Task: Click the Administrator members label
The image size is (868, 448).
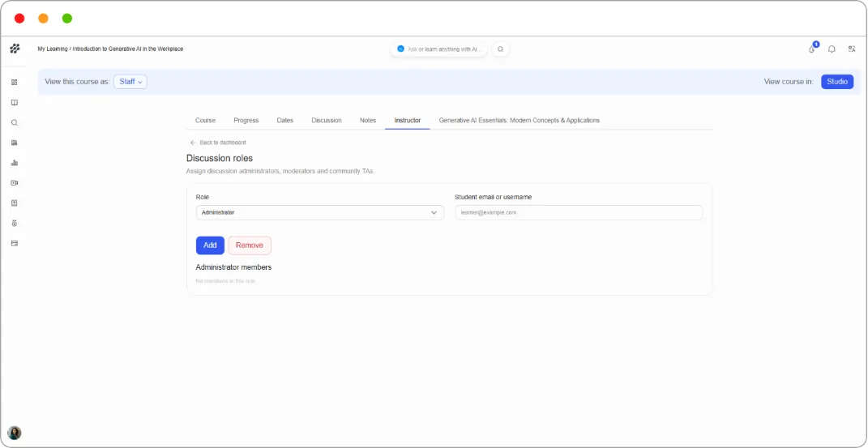Action: coord(233,267)
